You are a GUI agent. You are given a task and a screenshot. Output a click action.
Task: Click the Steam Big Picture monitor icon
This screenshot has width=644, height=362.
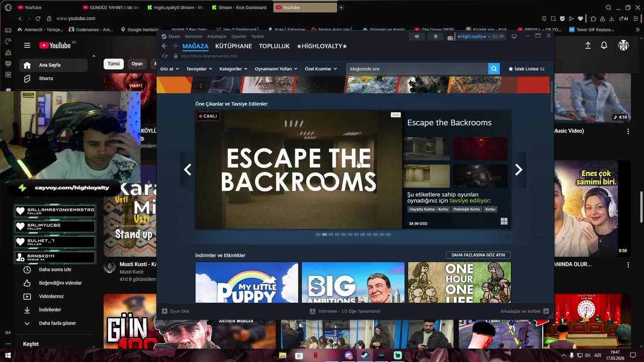514,36
